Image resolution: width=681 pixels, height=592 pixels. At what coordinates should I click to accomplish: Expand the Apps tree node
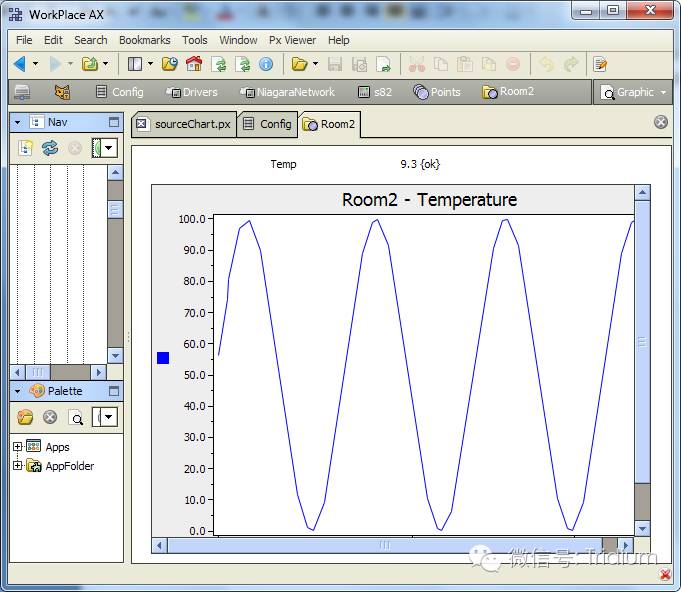[17, 446]
